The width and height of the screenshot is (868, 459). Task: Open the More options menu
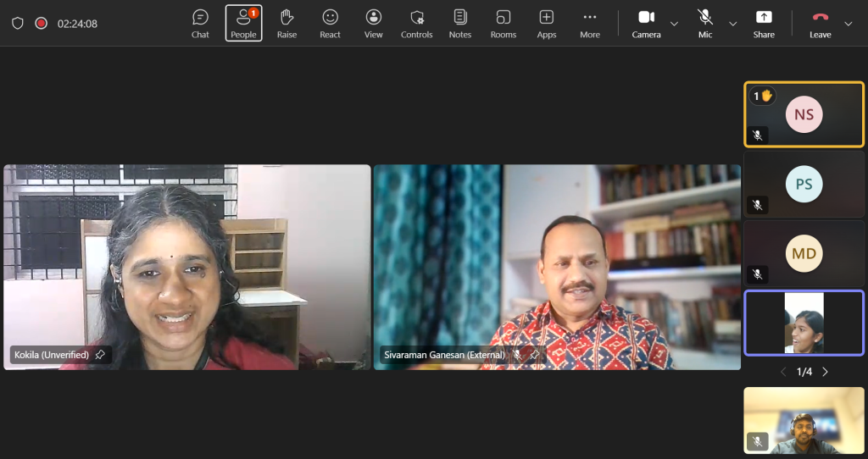[590, 24]
